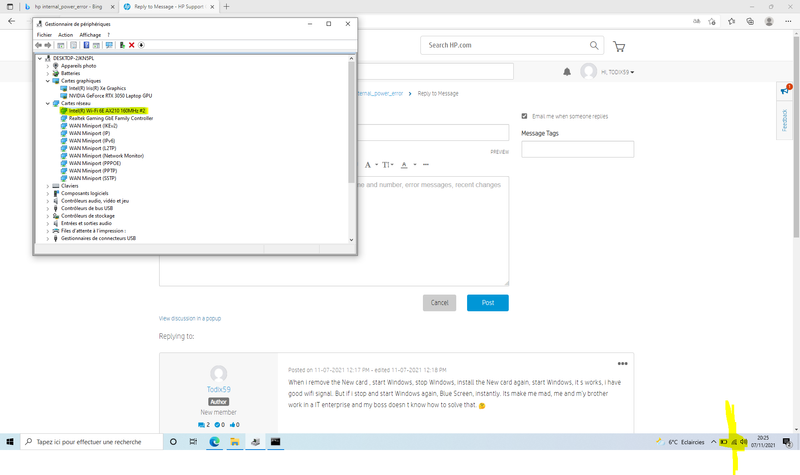
Task: Select 'WAN Miniport (Network Monitor)' entry
Action: [x=106, y=156]
